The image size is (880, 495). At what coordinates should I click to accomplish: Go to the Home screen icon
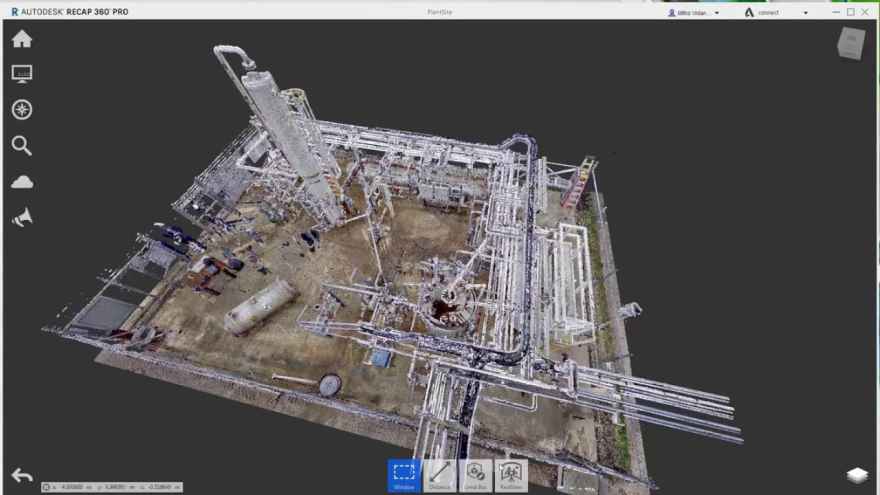[22, 39]
